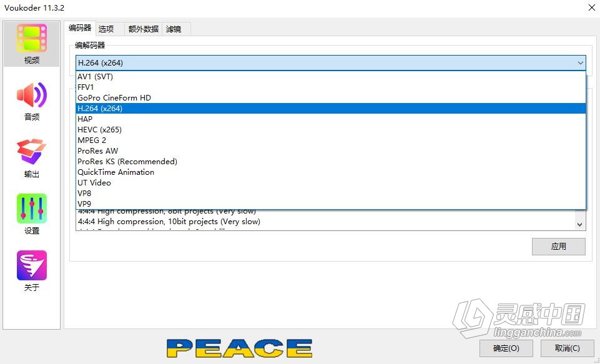
Task: Select GoPro CineForm HD codec
Action: pyautogui.click(x=331, y=98)
